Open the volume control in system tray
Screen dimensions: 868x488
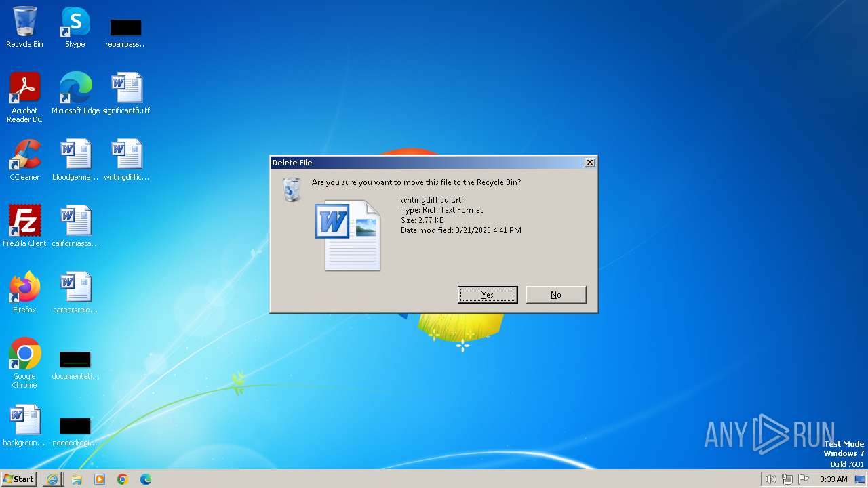[x=770, y=479]
